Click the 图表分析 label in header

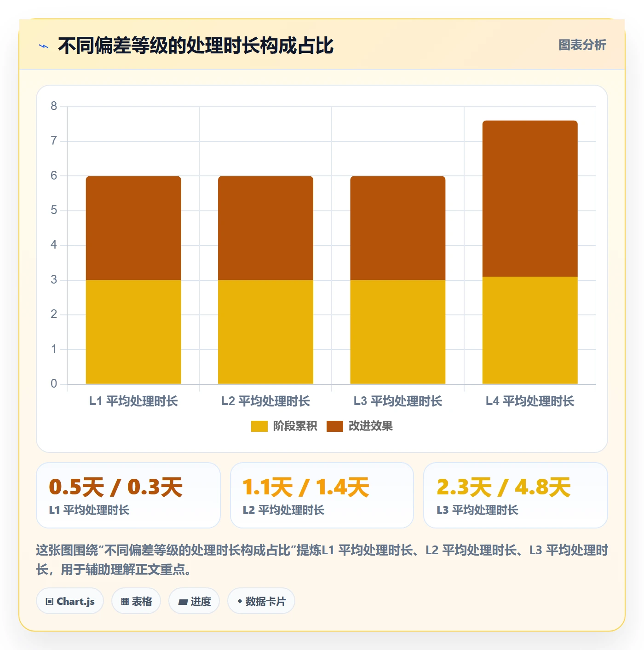pyautogui.click(x=582, y=45)
